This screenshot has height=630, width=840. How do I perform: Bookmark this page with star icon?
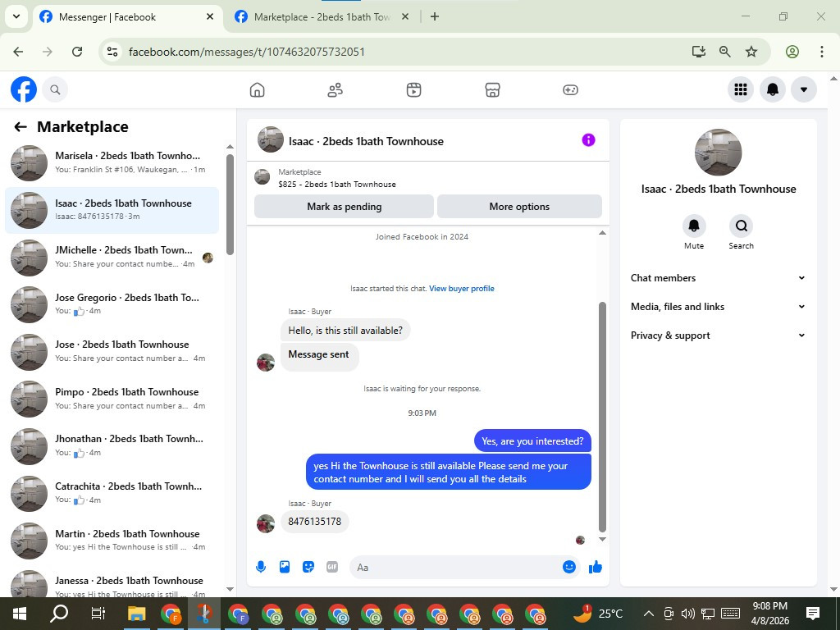tap(751, 52)
